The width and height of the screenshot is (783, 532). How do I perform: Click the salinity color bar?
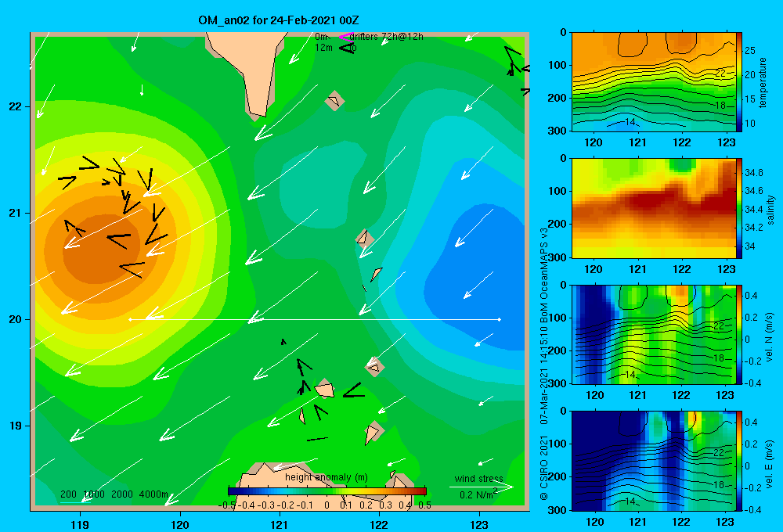[739, 208]
